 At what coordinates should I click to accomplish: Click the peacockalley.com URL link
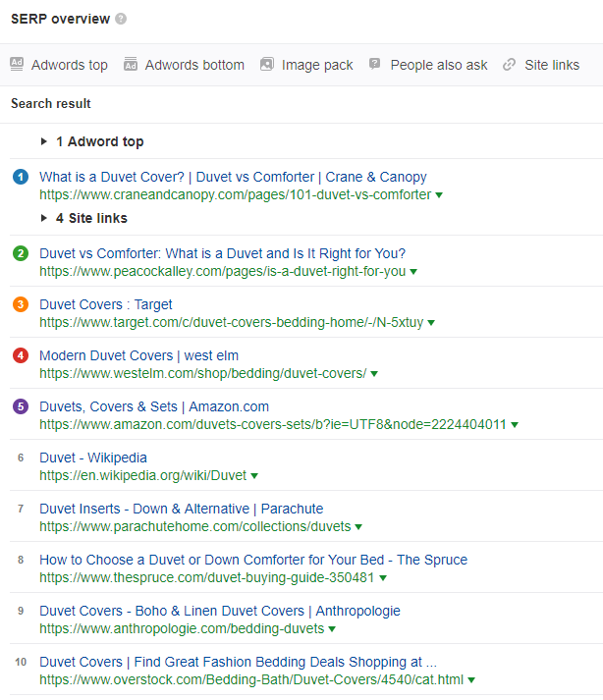click(222, 271)
